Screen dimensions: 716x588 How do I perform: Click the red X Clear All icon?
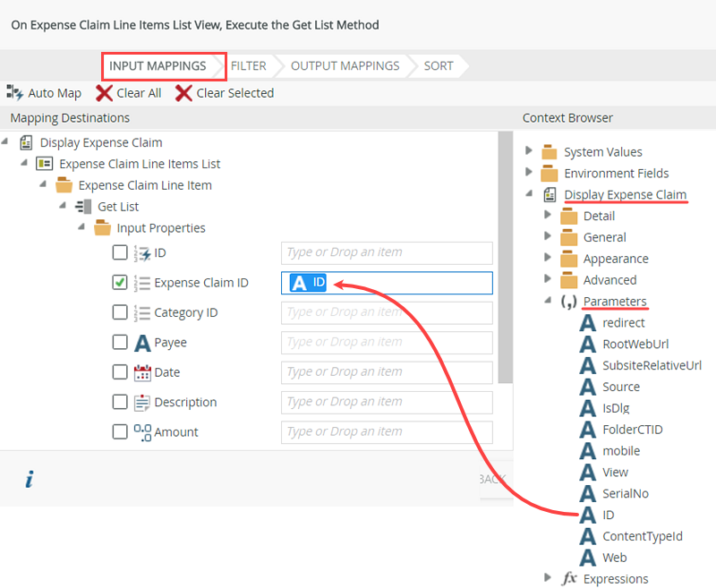104,92
